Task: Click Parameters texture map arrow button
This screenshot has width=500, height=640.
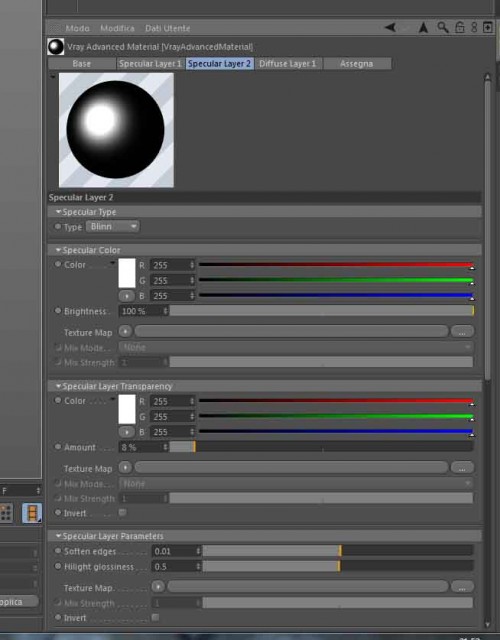Action: pos(158,587)
